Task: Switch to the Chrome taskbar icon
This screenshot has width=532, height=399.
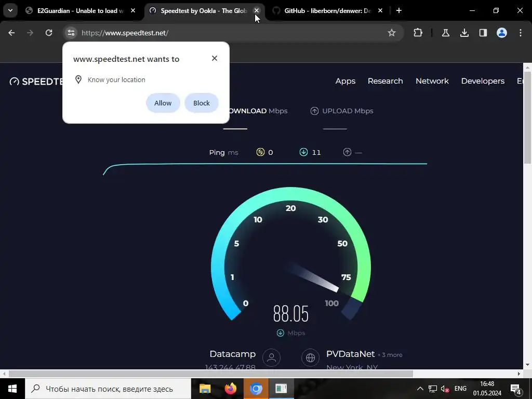Action: (x=256, y=389)
